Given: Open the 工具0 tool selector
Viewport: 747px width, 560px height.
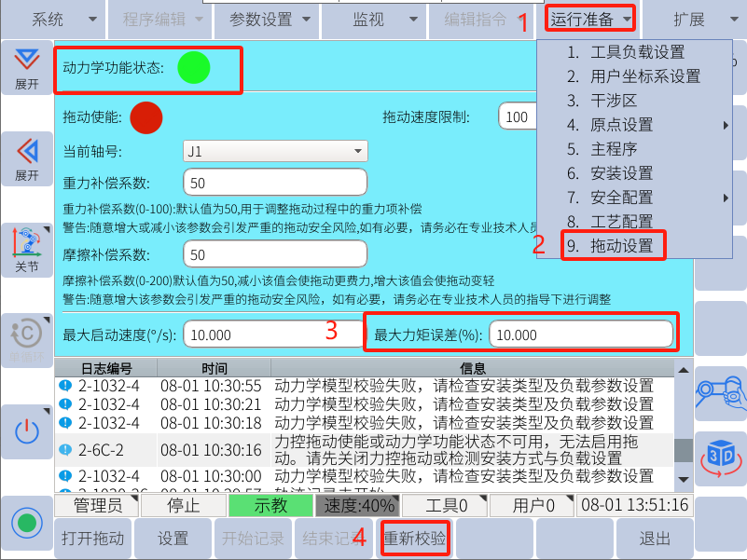Looking at the screenshot, I should pyautogui.click(x=447, y=506).
